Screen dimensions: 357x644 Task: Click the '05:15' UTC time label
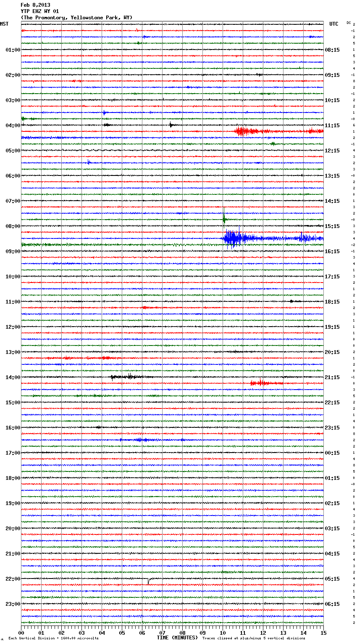point(332,579)
